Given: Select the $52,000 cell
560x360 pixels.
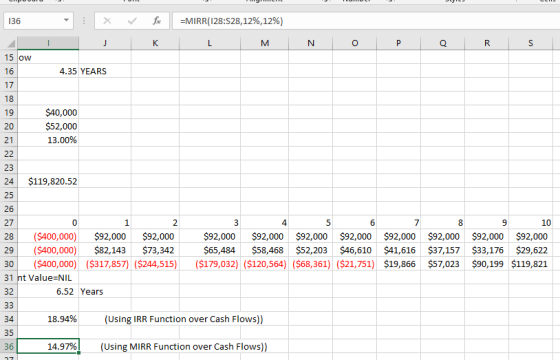Looking at the screenshot, I should [x=48, y=126].
